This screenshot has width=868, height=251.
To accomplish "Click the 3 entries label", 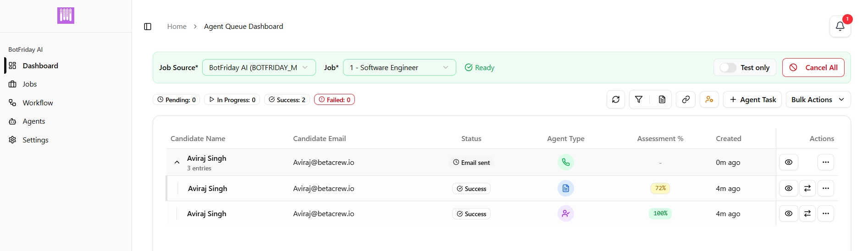I will 199,169.
